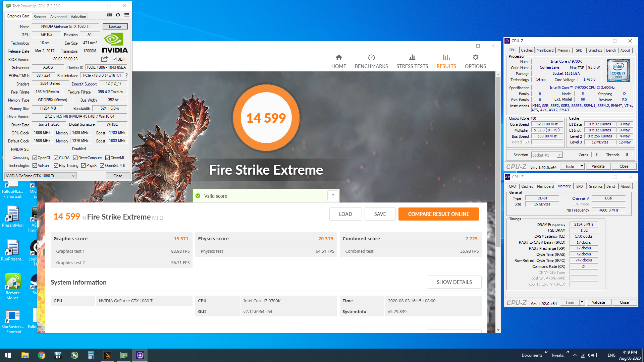Click the Bus Interface question mark help
This screenshot has height=362, width=644.
pyautogui.click(x=126, y=75)
